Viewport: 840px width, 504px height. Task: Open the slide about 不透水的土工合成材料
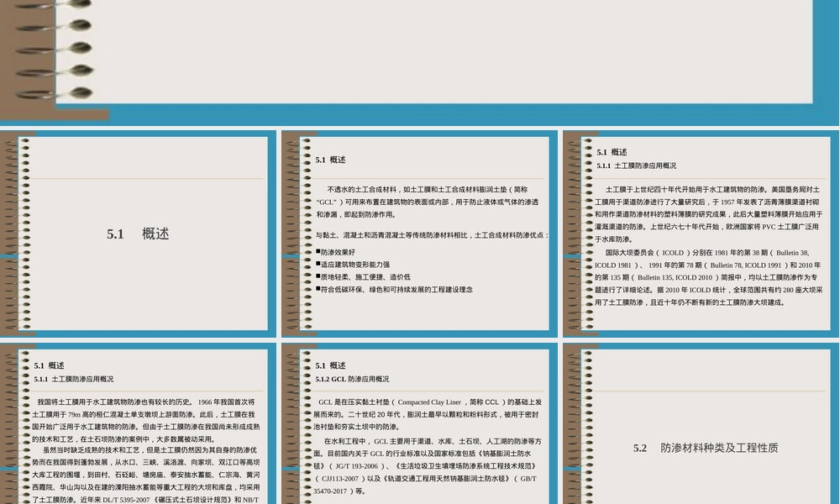(x=419, y=234)
